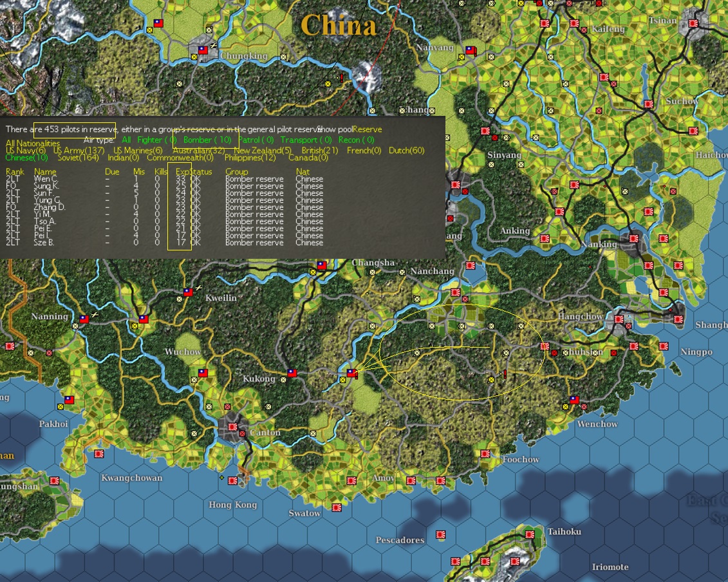Select the Chinese flag base above Pakhoi
This screenshot has width=728, height=582.
(x=69, y=399)
